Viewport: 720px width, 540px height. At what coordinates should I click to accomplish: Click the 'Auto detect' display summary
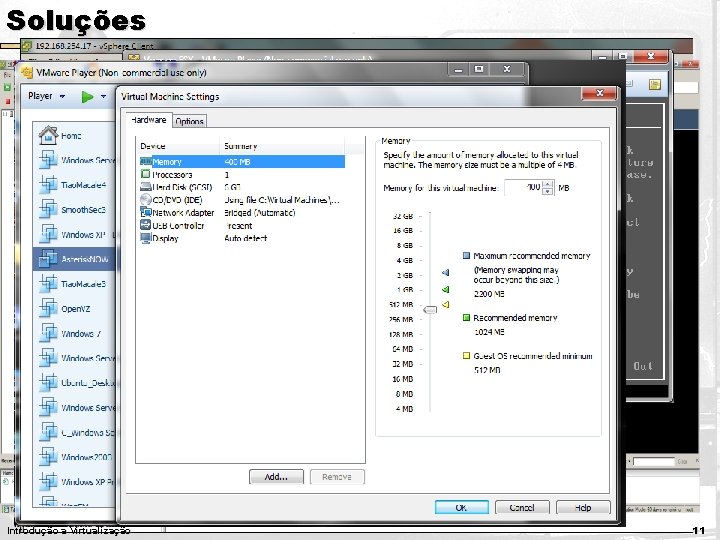tap(245, 238)
